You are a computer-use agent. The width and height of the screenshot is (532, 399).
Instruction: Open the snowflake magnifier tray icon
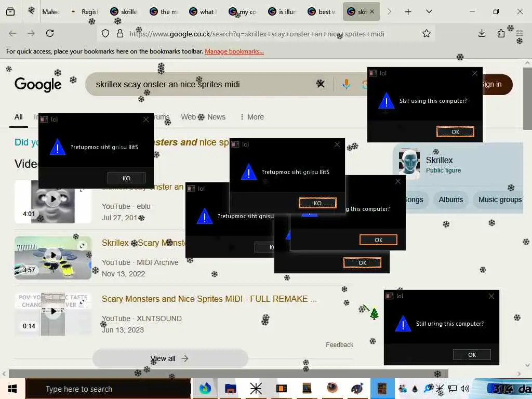[429, 388]
